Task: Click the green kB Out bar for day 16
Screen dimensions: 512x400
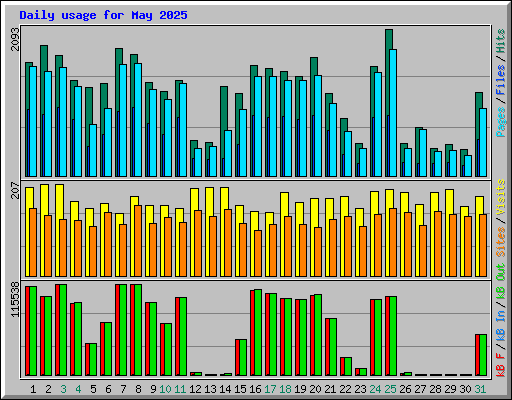Action: (258, 332)
